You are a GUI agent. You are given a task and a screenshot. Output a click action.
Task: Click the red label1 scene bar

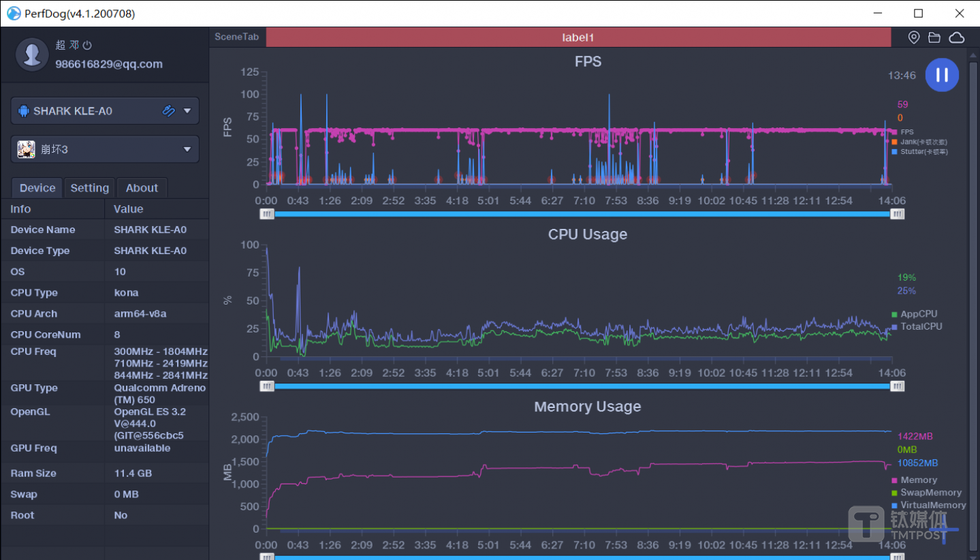(578, 37)
